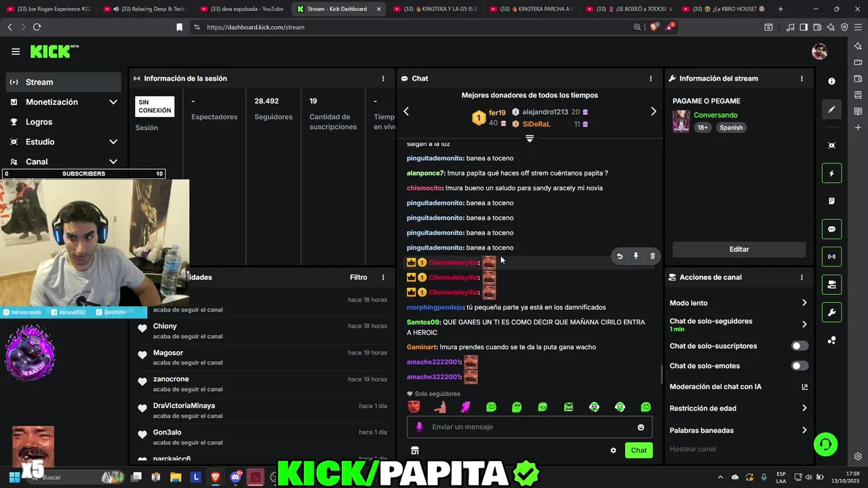Click the Editar stream info button

click(x=739, y=249)
